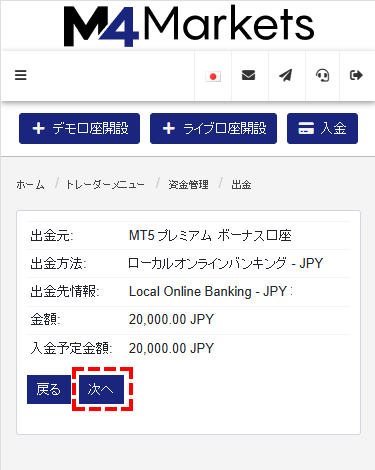
Task: Go to ホーム breadcrumb
Action: (x=30, y=184)
